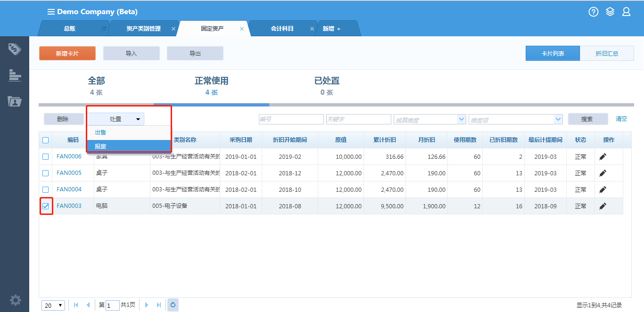Focus the 编号 search field
The image size is (644, 312).
click(x=291, y=120)
